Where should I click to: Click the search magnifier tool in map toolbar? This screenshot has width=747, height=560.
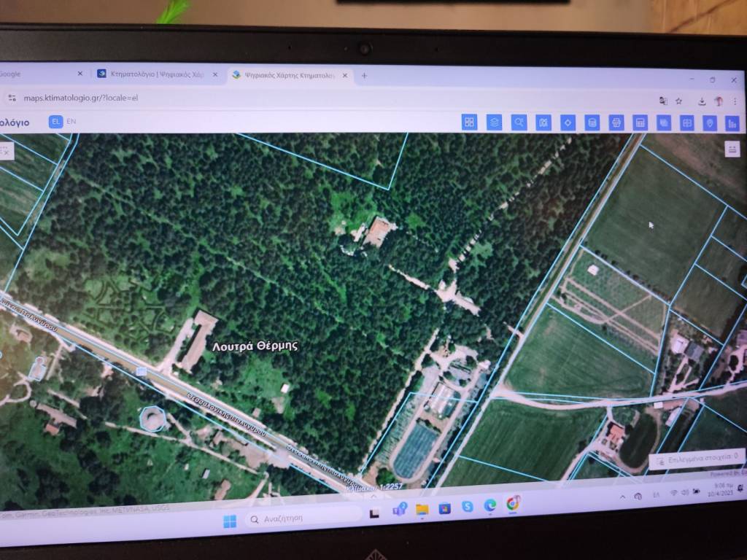point(519,122)
